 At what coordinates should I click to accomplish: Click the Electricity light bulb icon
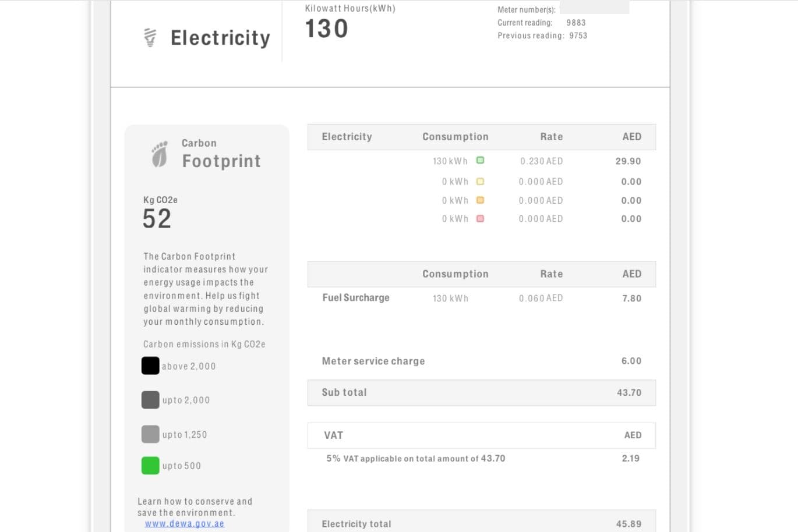pyautogui.click(x=150, y=37)
